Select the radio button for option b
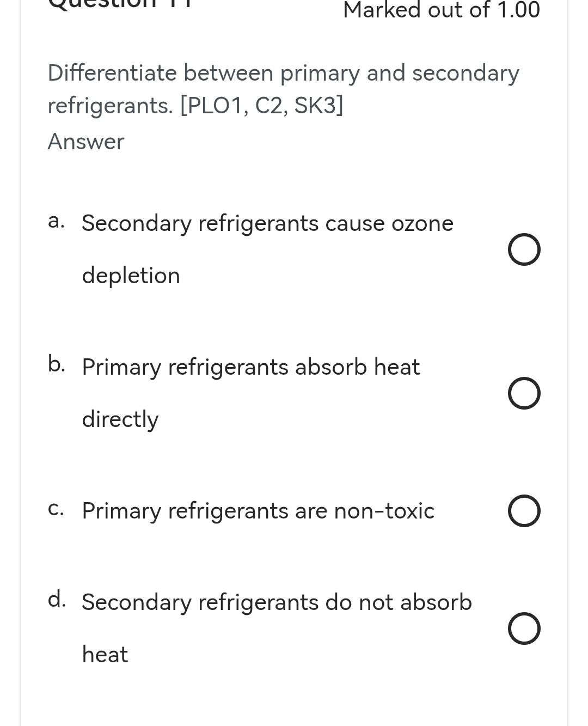This screenshot has width=588, height=726. (x=524, y=393)
